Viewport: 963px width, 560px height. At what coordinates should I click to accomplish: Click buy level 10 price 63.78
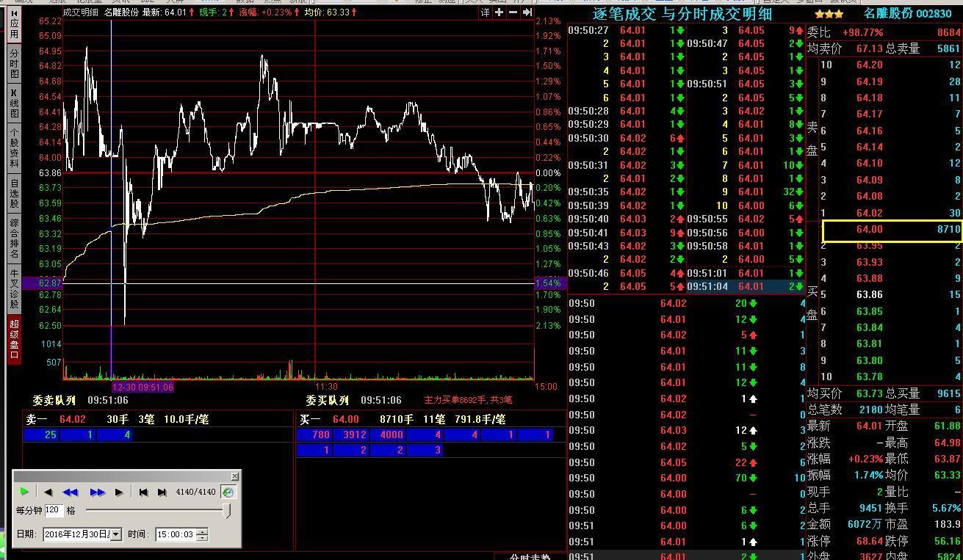(870, 377)
